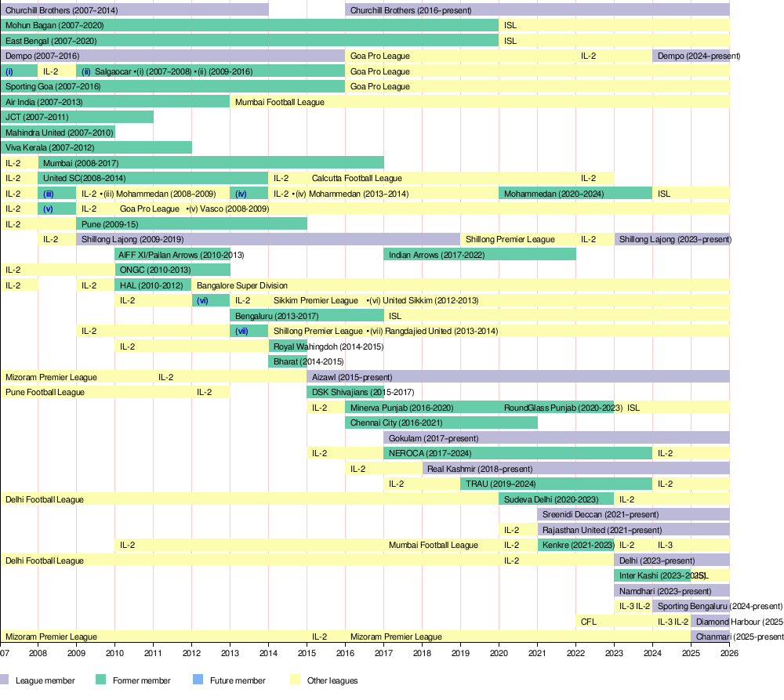The image size is (784, 700).
Task: Open the (i) Salgaocar footnote link
Action: 9,71
